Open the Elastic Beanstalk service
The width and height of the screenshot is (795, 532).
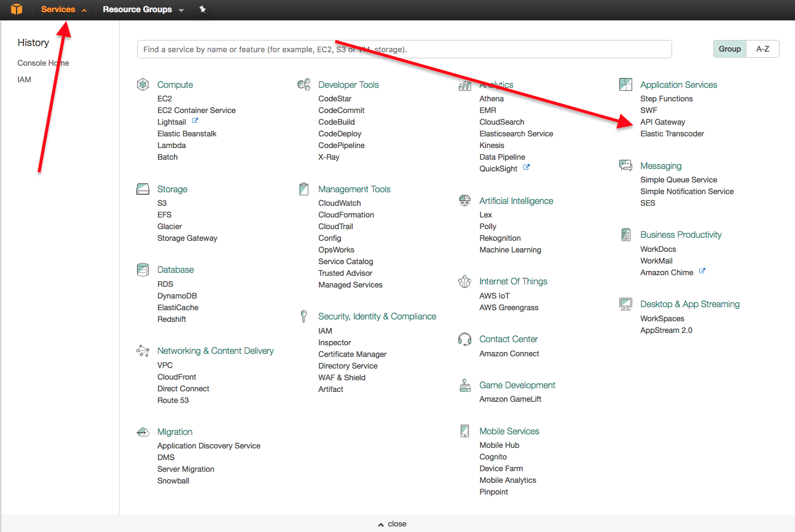coord(187,134)
